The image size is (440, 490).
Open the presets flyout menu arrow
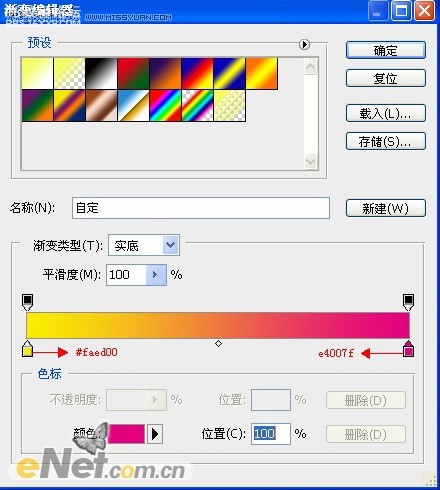304,44
